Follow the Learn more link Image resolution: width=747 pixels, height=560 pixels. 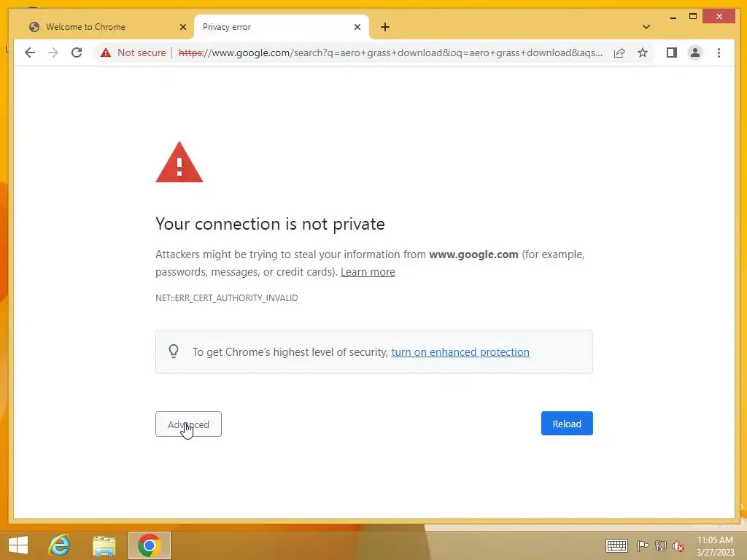(368, 272)
